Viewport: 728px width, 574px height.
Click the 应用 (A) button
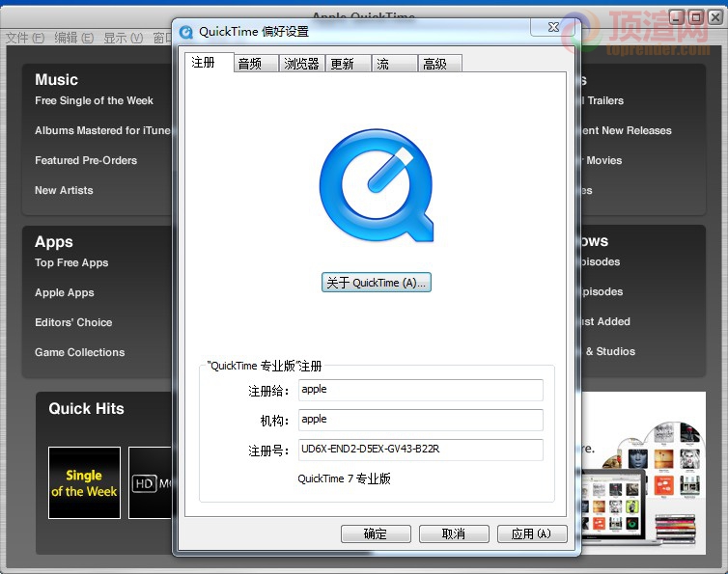[x=532, y=533]
